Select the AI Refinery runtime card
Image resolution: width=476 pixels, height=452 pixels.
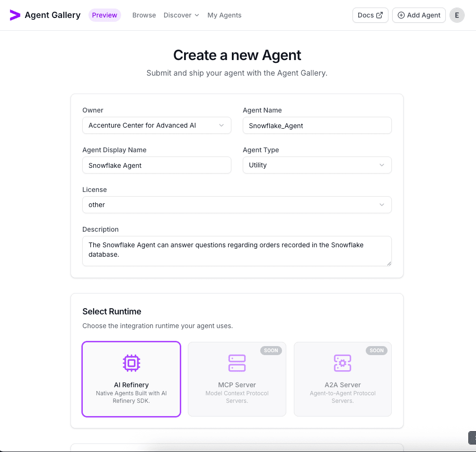(x=131, y=379)
